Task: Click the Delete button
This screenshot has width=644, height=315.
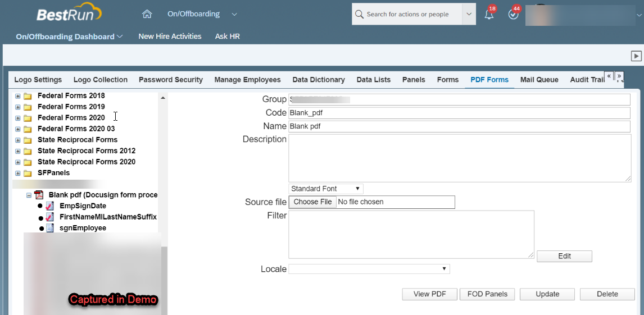Action: click(x=607, y=294)
